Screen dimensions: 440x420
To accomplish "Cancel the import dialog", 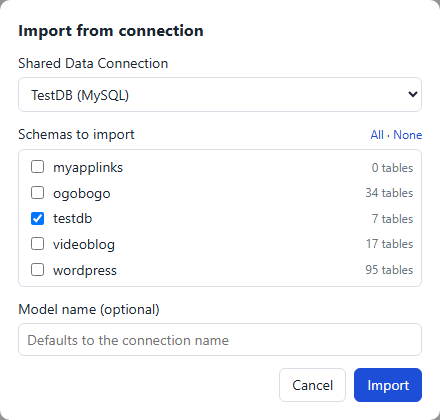I will tap(312, 385).
